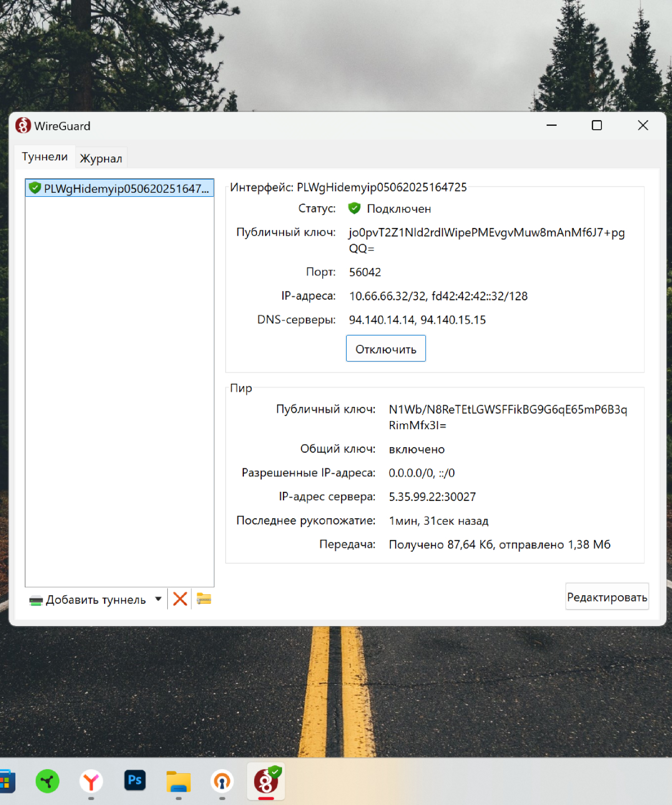Open Yandex Browser from the taskbar

(91, 781)
